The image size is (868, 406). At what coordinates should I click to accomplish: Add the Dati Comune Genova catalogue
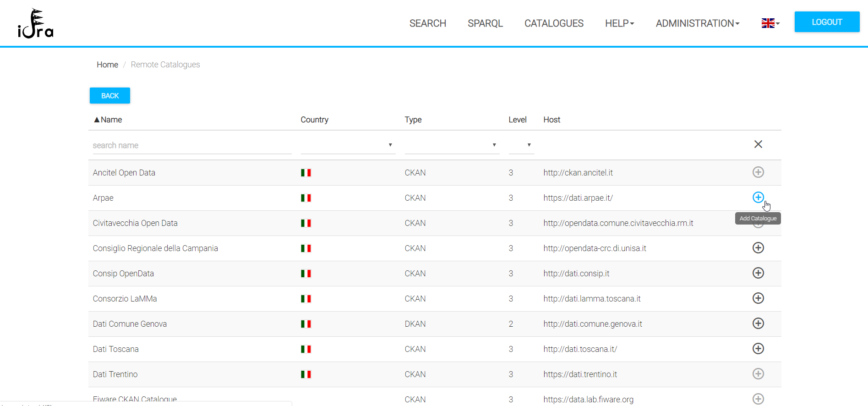coord(758,324)
